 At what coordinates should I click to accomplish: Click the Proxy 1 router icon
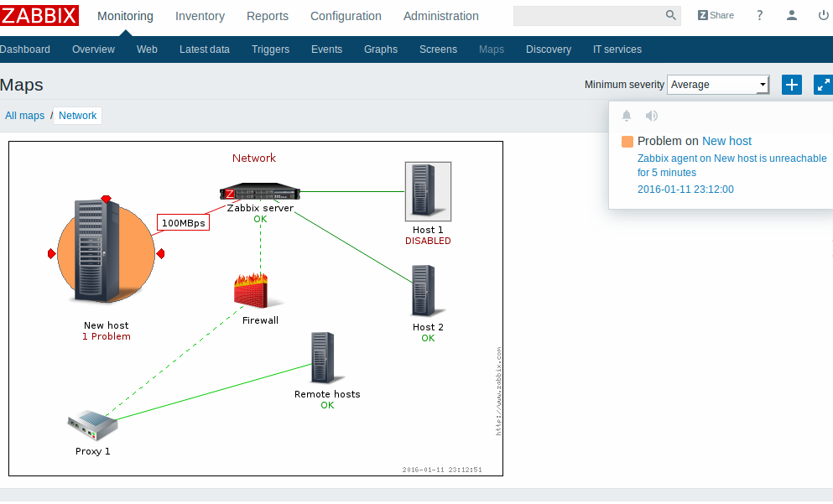92,426
